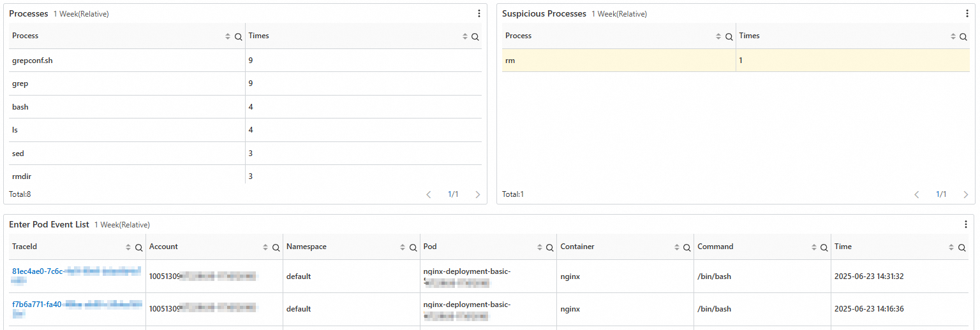The image size is (980, 330).
Task: Search the Namespace column
Action: tap(413, 248)
